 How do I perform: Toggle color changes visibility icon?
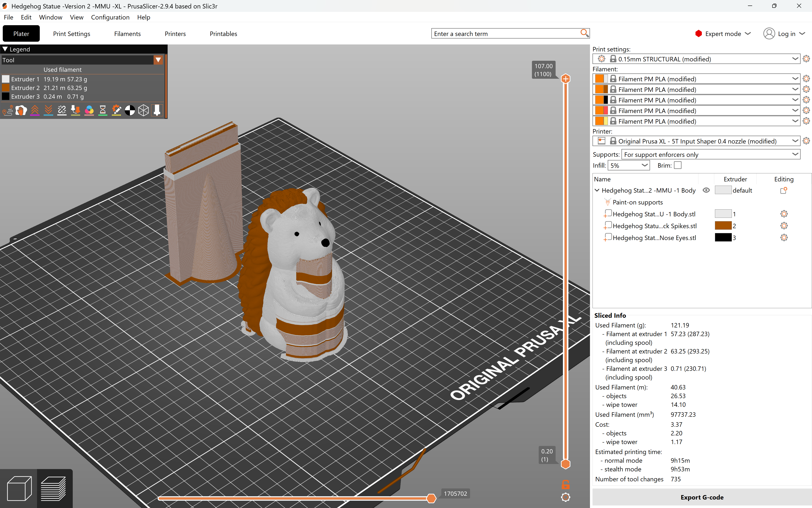(89, 110)
